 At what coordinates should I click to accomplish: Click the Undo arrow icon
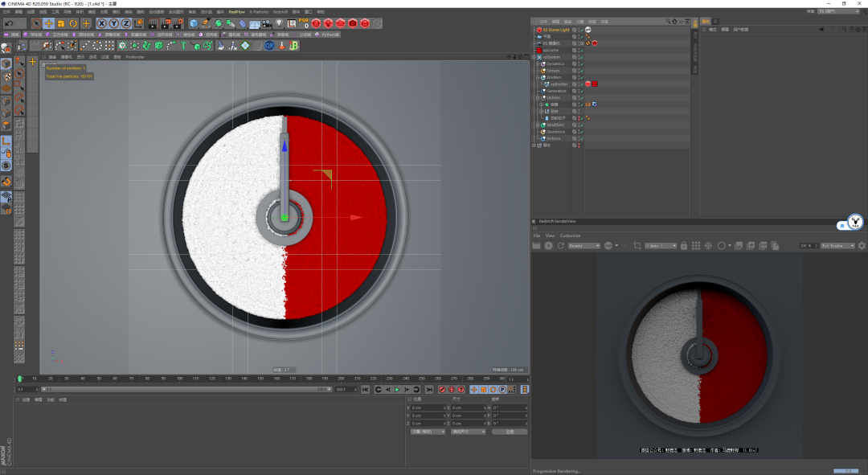coord(9,23)
